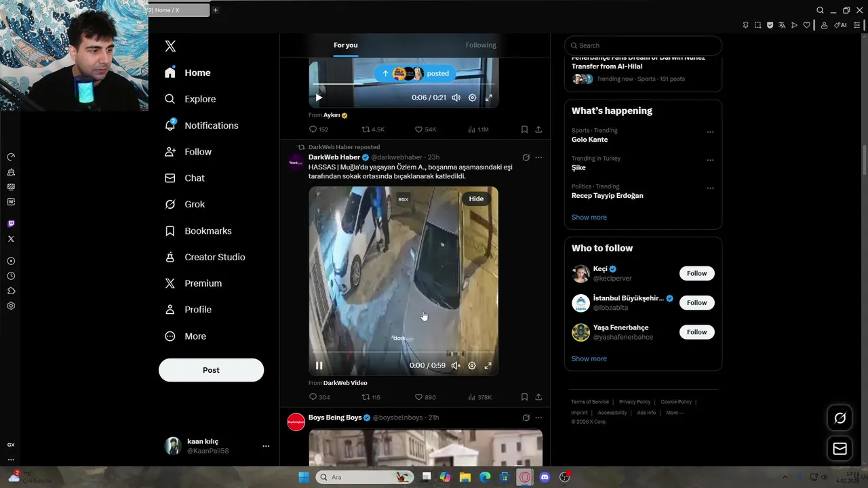Click the Aykırı video progress bar
This screenshot has width=868, height=488.
403,84
